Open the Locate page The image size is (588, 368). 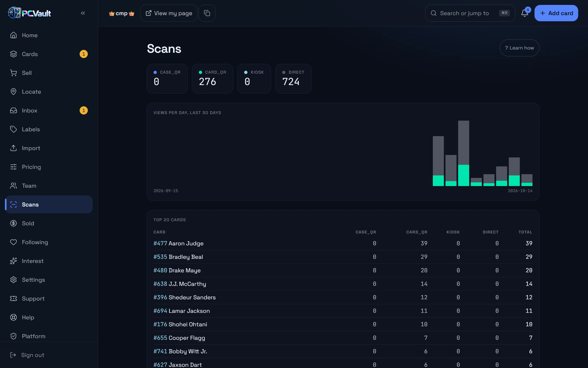click(x=49, y=92)
